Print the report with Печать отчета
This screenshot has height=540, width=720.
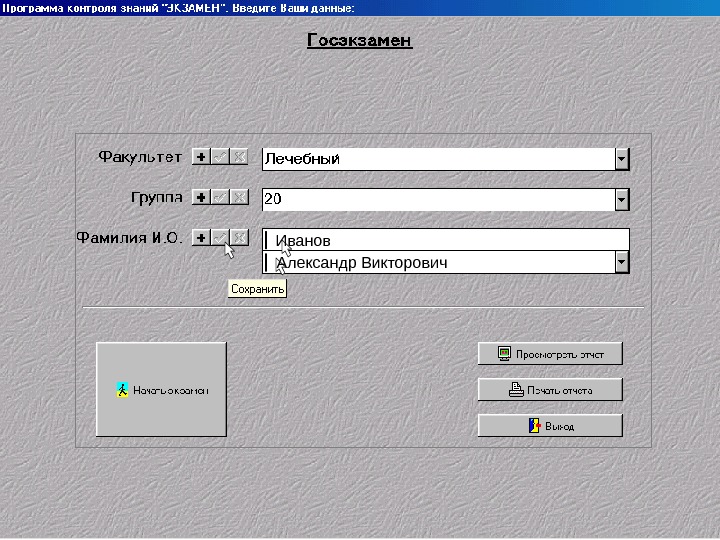[550, 390]
